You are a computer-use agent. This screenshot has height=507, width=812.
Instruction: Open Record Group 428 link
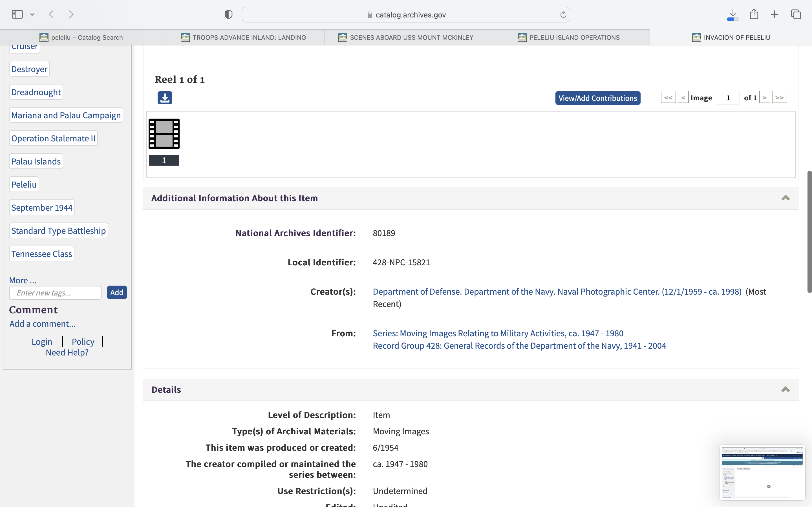519,346
